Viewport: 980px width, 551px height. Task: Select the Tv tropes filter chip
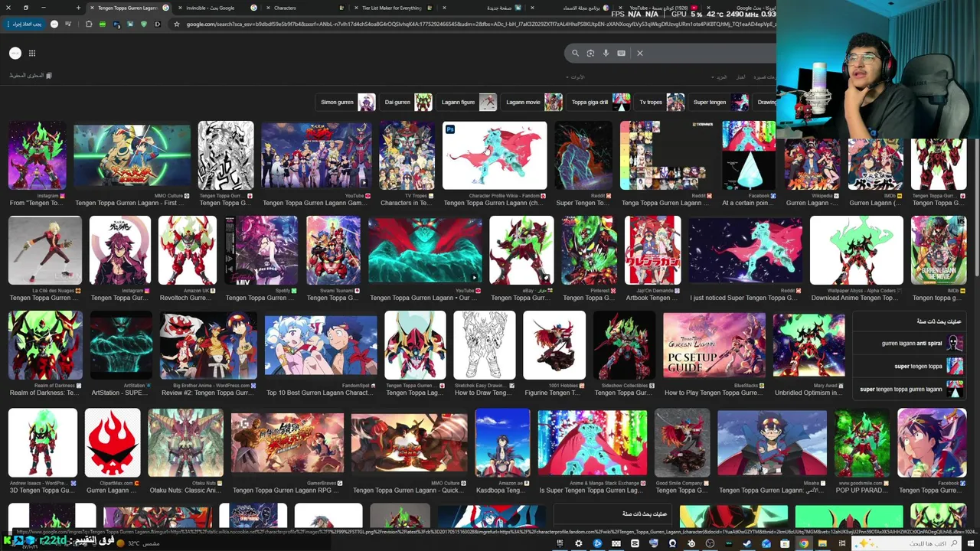pos(660,102)
